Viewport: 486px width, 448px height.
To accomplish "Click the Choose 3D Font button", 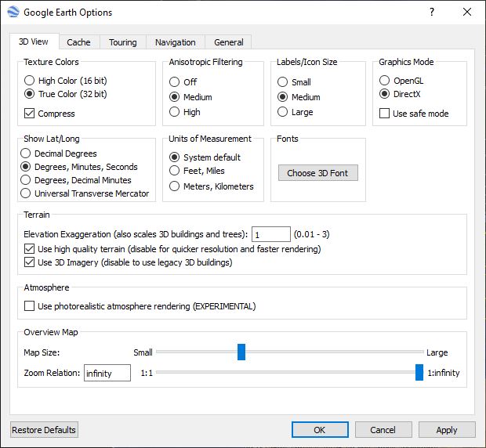I will [317, 173].
